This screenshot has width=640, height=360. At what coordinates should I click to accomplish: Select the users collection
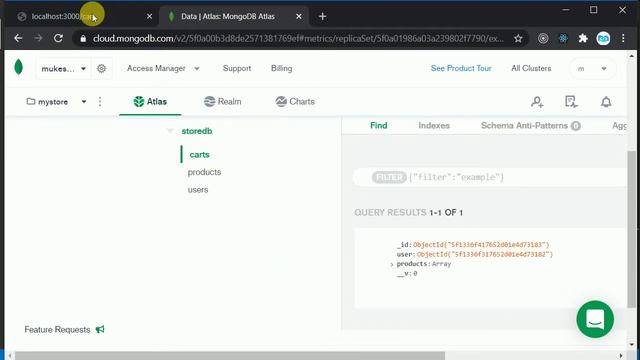coord(198,190)
